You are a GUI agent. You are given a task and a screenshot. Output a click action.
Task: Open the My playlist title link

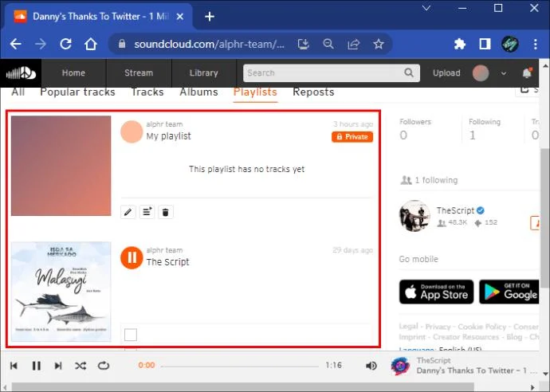click(x=169, y=136)
